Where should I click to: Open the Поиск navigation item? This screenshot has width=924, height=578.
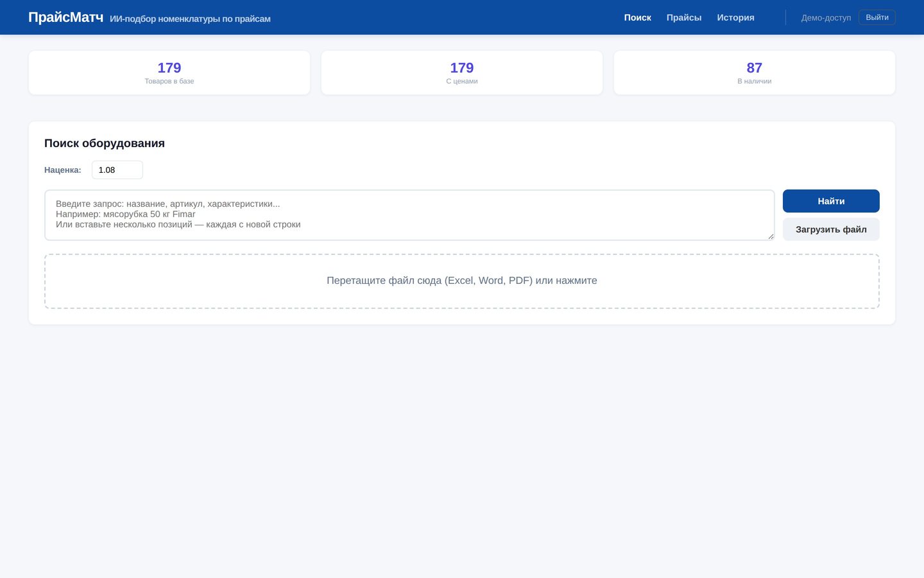point(637,17)
